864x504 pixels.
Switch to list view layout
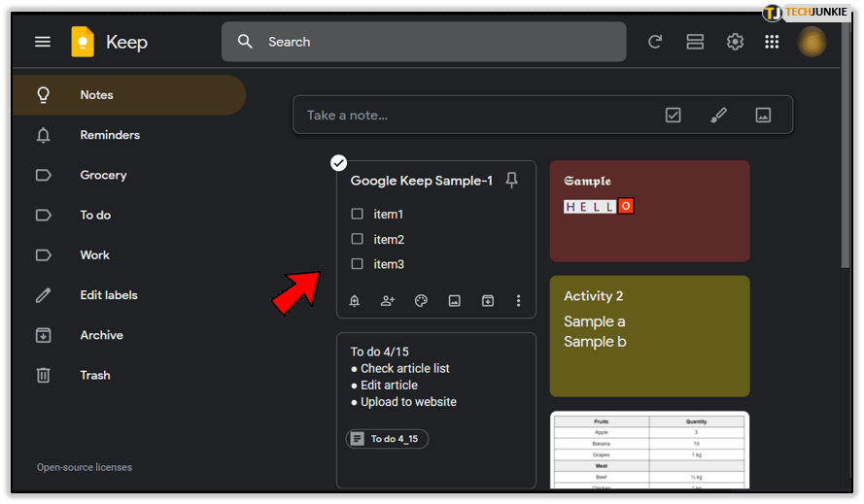695,42
